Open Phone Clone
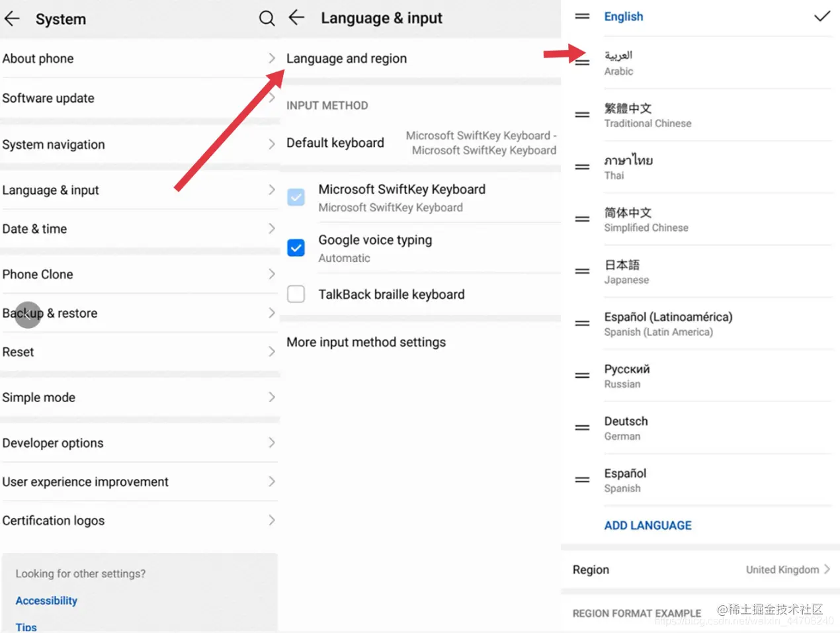The height and width of the screenshot is (633, 840). tap(140, 274)
